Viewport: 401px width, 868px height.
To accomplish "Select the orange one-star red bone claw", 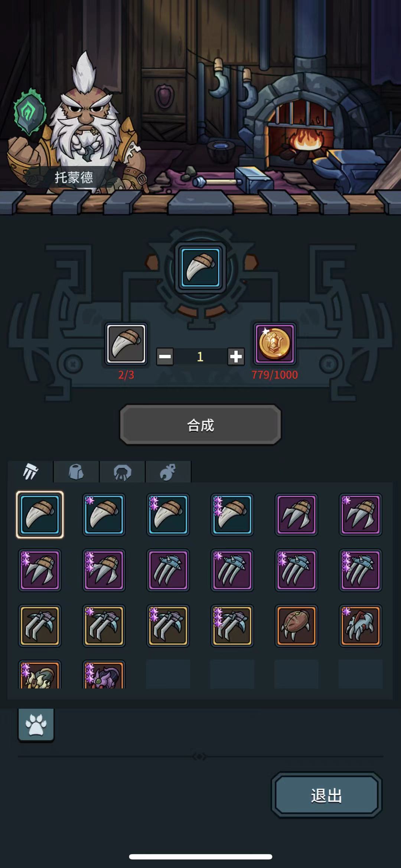I will (x=361, y=626).
